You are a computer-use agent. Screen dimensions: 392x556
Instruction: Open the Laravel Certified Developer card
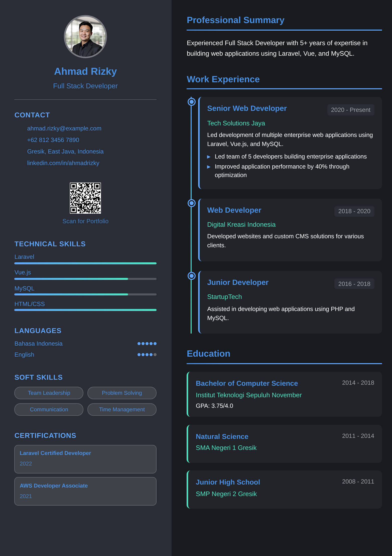pyautogui.click(x=85, y=459)
